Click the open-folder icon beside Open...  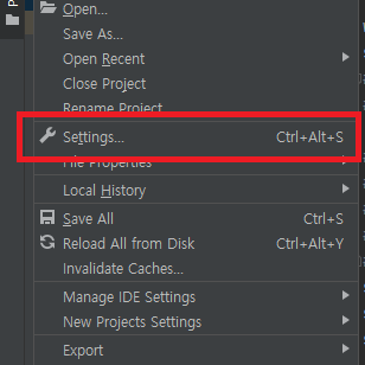coord(48,7)
